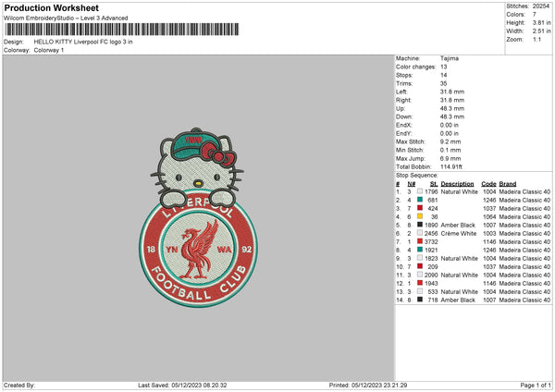
Task: Click stitch count 533 in row 13
Action: coord(433,291)
